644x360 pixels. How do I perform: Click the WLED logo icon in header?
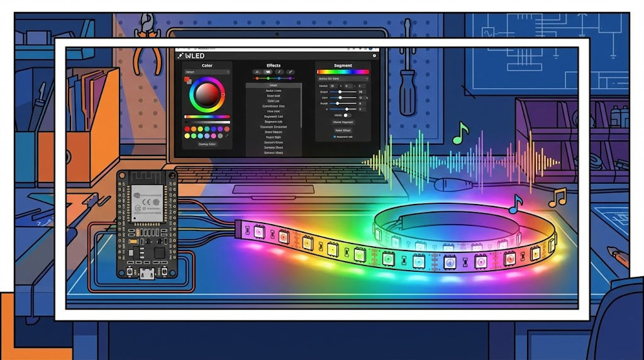click(180, 55)
